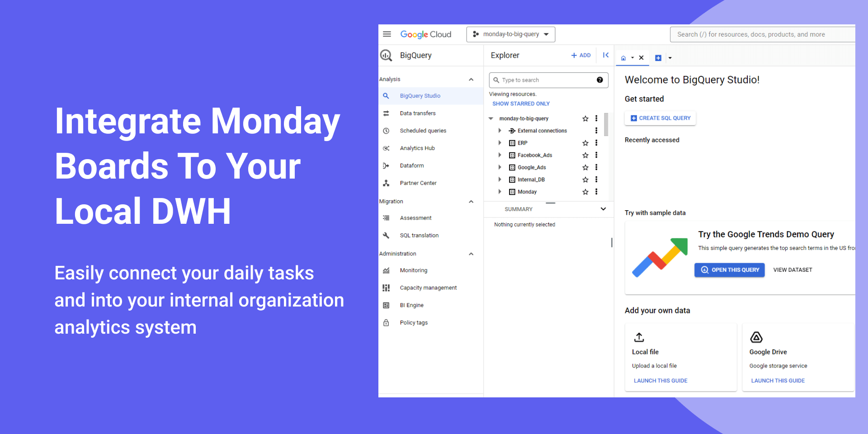
Task: Click OPEN THIS QUERY button
Action: (730, 270)
